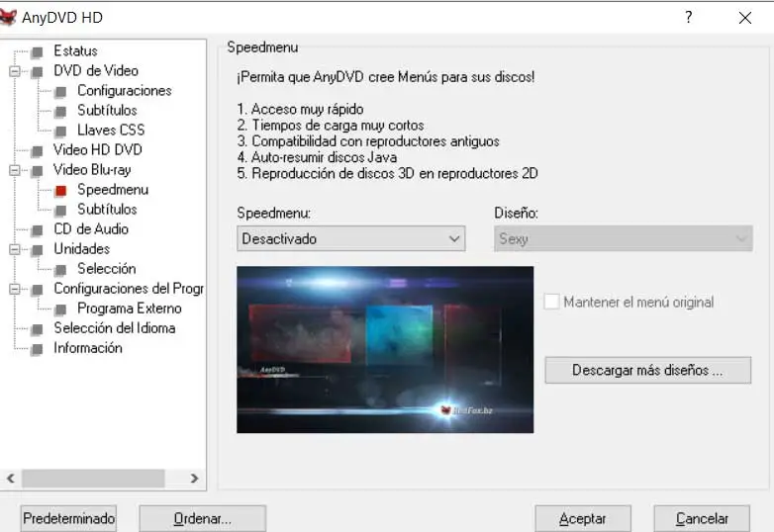Click the right arrow of horizontal scrollbar
The image size is (774, 532).
pos(194,478)
